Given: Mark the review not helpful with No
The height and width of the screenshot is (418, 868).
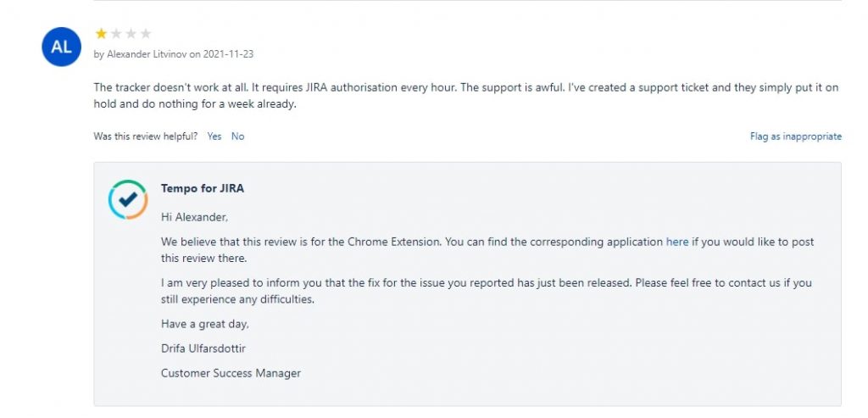Looking at the screenshot, I should 237,137.
